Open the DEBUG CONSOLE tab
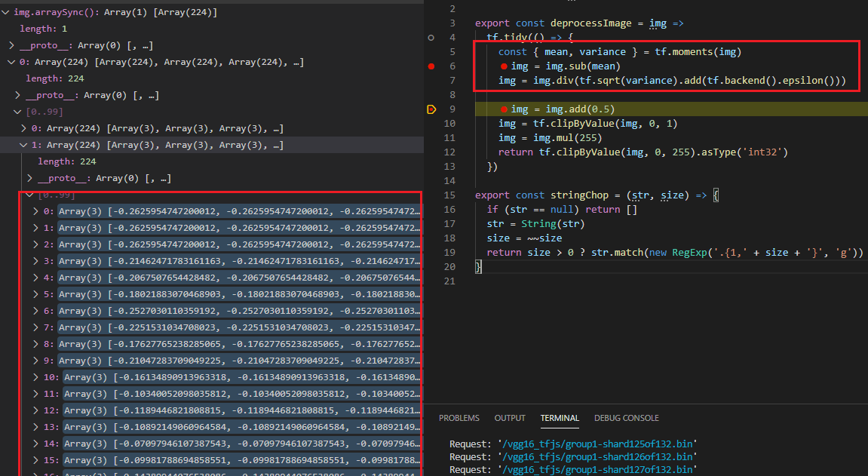The width and height of the screenshot is (868, 476). tap(627, 419)
